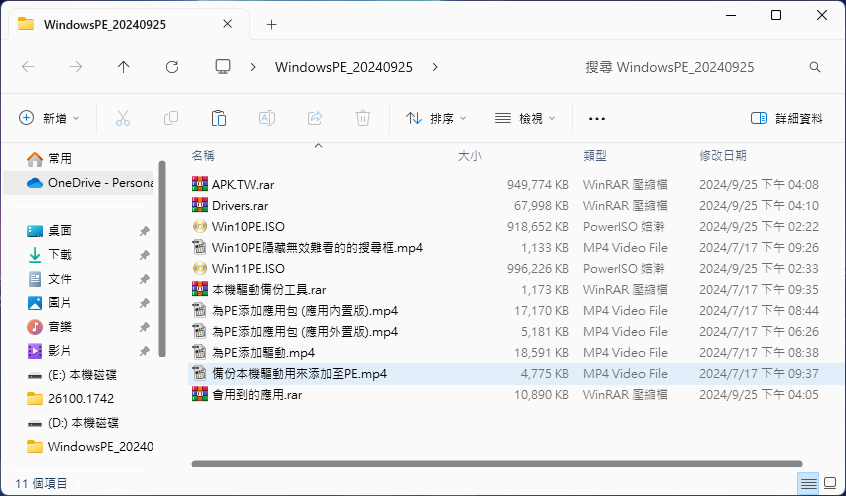
Task: Click the Copy icon in toolbar
Action: pyautogui.click(x=170, y=118)
